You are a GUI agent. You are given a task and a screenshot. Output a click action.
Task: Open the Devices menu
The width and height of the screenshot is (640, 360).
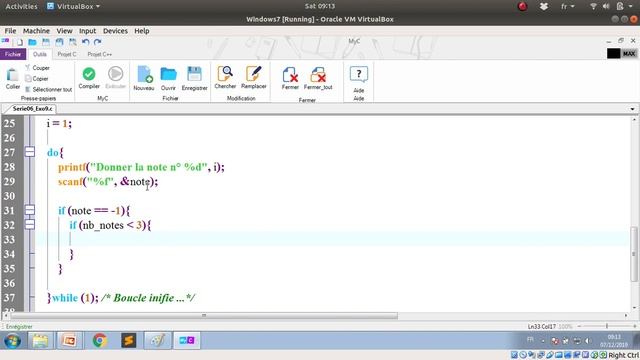pos(115,31)
